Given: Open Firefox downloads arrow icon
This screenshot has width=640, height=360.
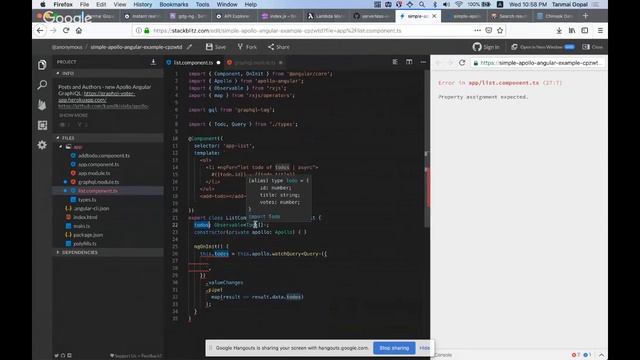Looking at the screenshot, I should pyautogui.click(x=559, y=31).
